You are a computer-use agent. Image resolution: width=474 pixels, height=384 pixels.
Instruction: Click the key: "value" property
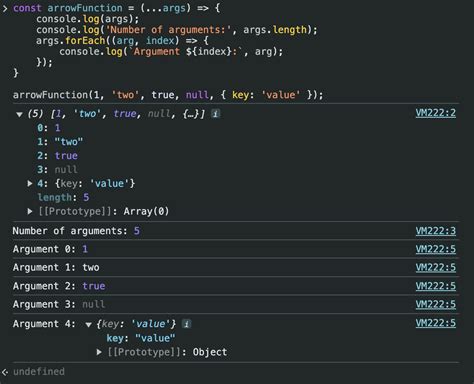(x=141, y=338)
